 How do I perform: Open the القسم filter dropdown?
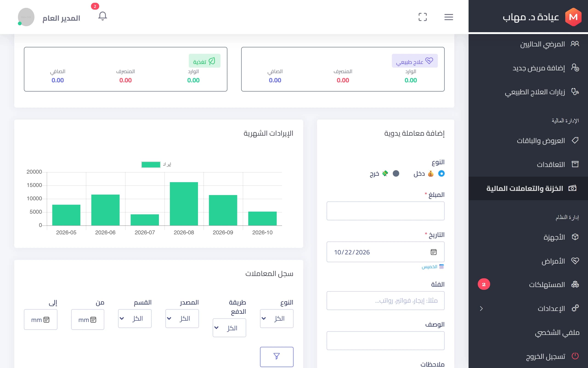(x=135, y=318)
